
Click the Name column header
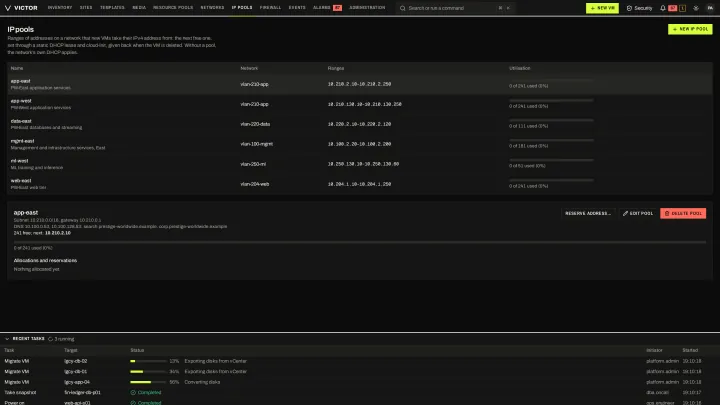point(17,68)
